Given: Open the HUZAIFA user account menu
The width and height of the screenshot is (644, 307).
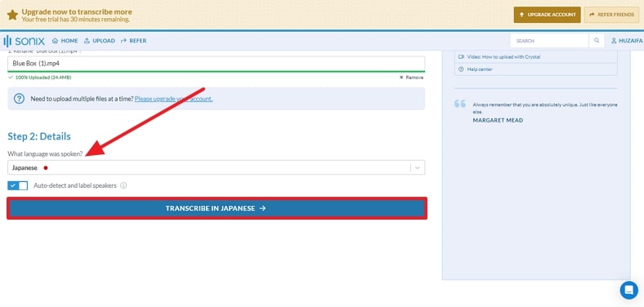Looking at the screenshot, I should click(627, 41).
